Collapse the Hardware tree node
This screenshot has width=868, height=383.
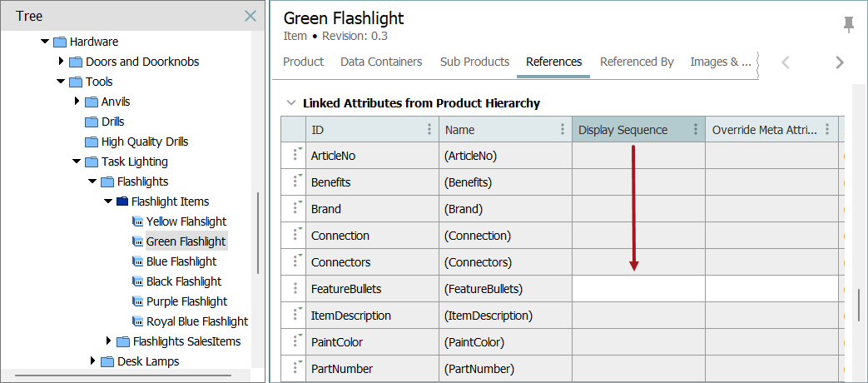point(45,42)
